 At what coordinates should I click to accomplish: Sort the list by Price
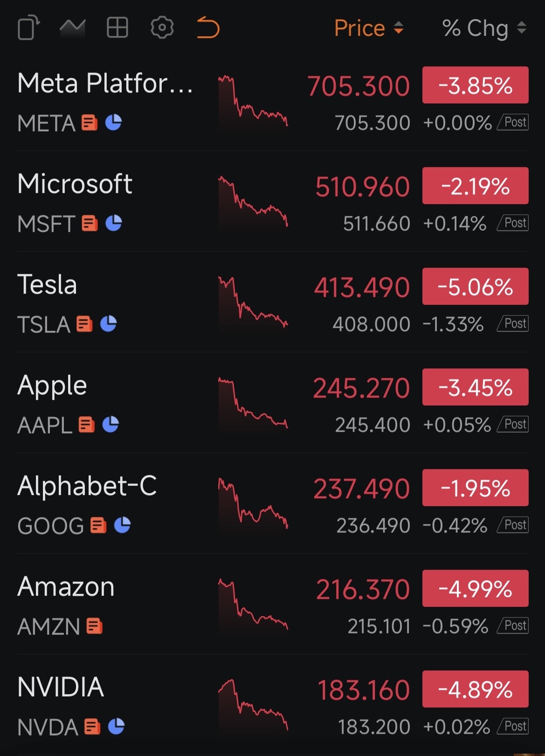click(x=368, y=28)
